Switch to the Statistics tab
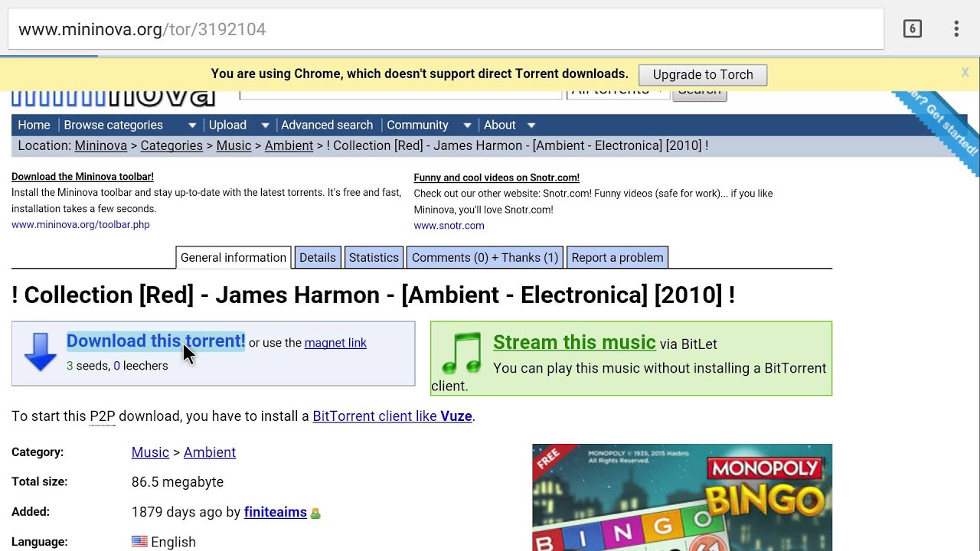The image size is (980, 551). coord(374,257)
